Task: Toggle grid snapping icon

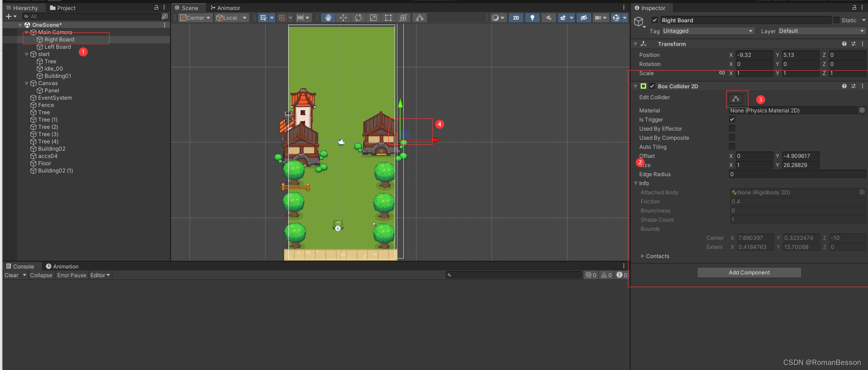Action: pos(282,18)
